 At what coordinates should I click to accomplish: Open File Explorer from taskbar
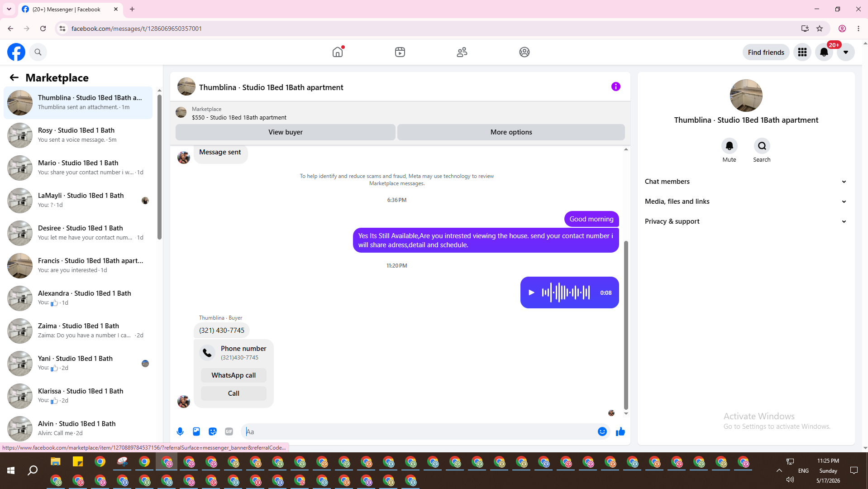click(x=56, y=462)
